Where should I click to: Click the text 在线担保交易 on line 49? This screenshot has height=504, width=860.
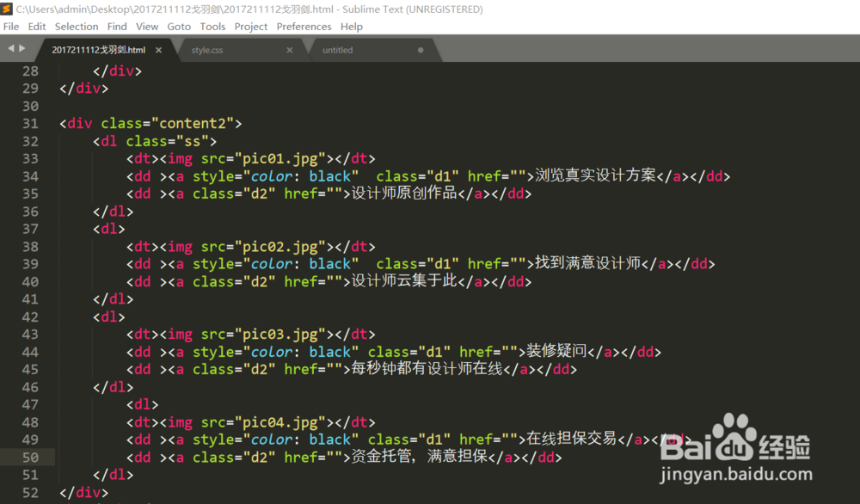pyautogui.click(x=572, y=439)
